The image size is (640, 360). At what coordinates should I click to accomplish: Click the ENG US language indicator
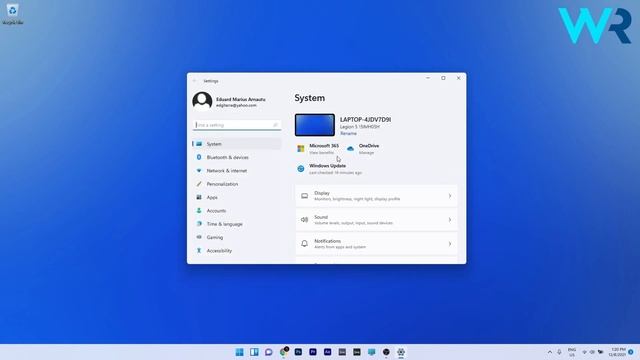tap(572, 352)
